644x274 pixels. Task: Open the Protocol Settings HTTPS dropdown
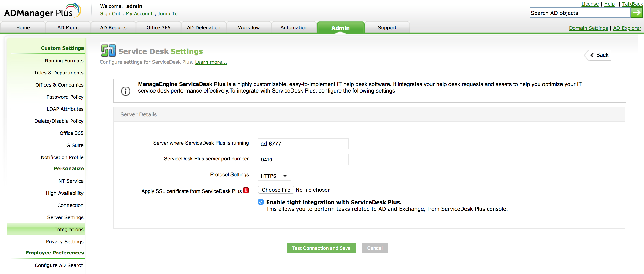[274, 176]
